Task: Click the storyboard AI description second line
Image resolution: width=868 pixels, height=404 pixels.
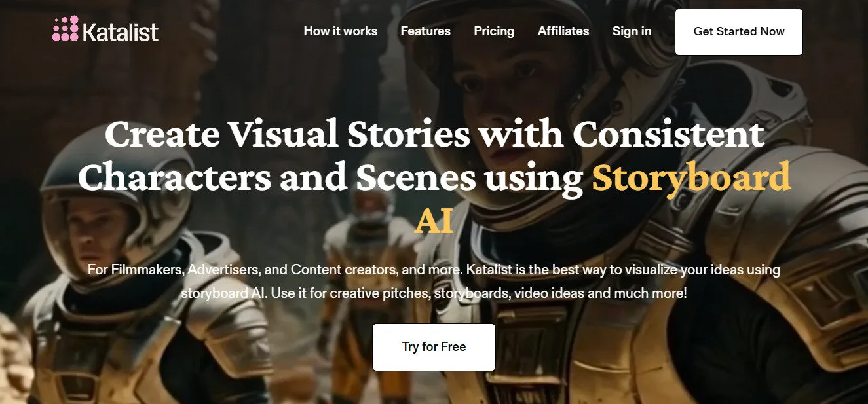Action: 434,293
